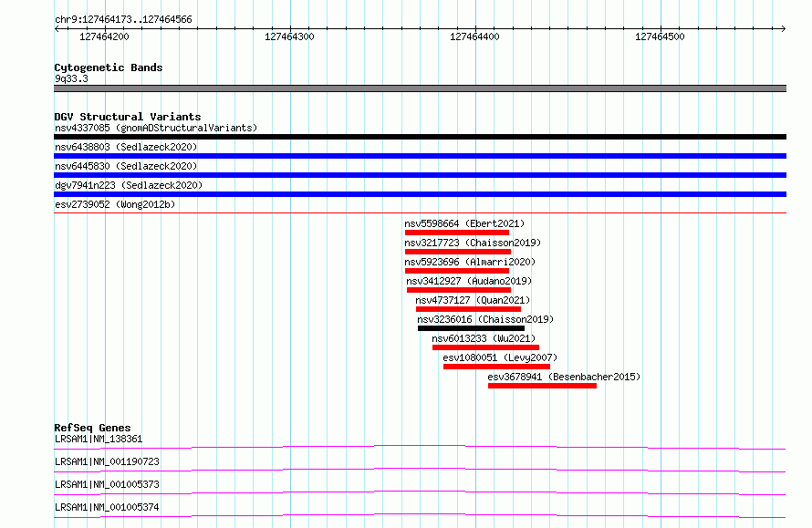The width and height of the screenshot is (812, 528).
Task: Select the esv1080051 (Levy2007) red bar
Action: [496, 367]
